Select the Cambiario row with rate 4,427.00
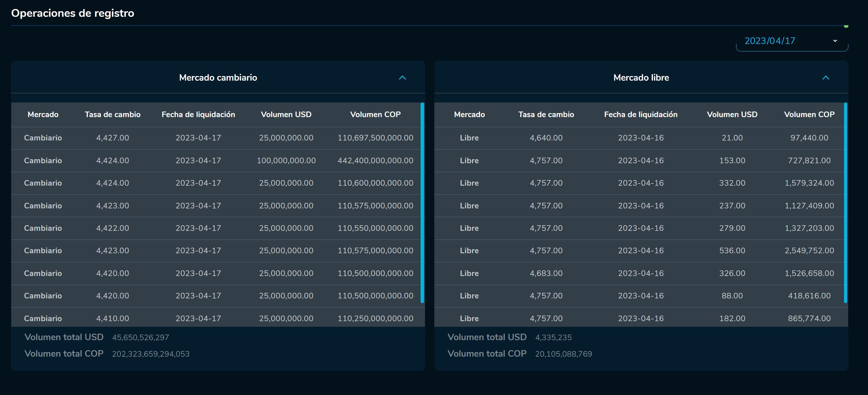 point(112,138)
